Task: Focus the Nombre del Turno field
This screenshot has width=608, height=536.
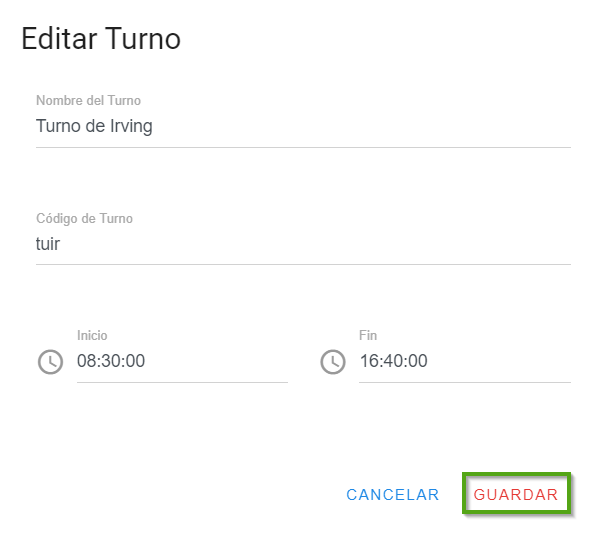Action: point(303,127)
